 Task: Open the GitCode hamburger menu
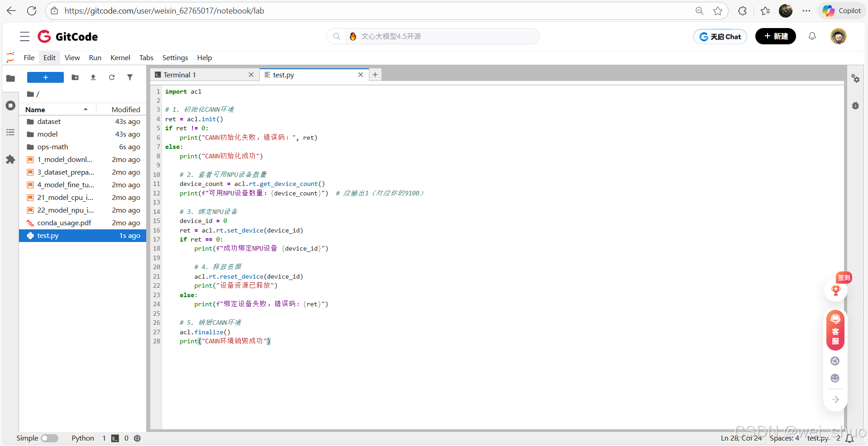25,37
